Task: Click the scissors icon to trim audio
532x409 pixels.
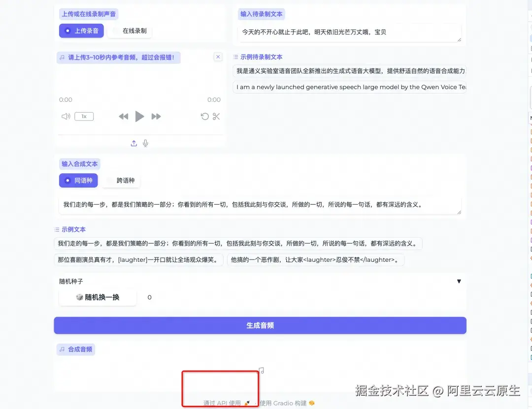Action: 216,117
